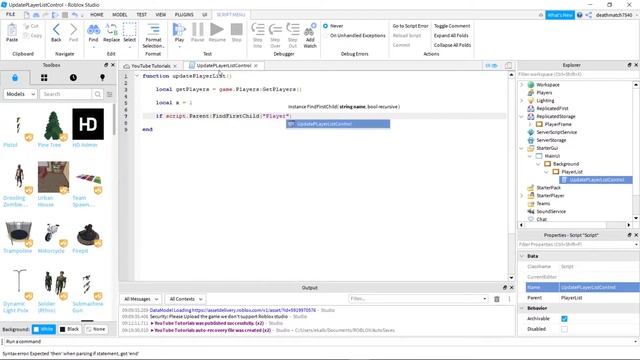Image resolution: width=640 pixels, height=360 pixels.
Task: Close the UpdatePlayerListControl script tab
Action: click(x=256, y=66)
